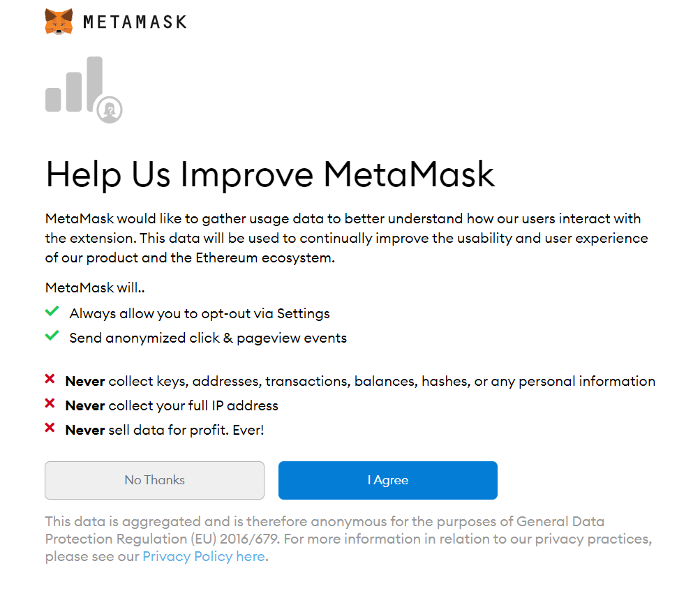Click the Help Us Improve MetaMask heading
This screenshot has height=605, width=700.
(270, 175)
